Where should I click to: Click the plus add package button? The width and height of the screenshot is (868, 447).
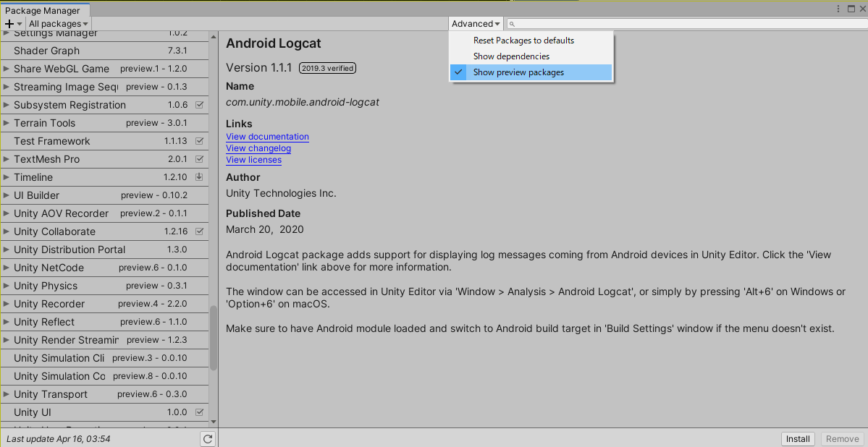[x=13, y=24]
